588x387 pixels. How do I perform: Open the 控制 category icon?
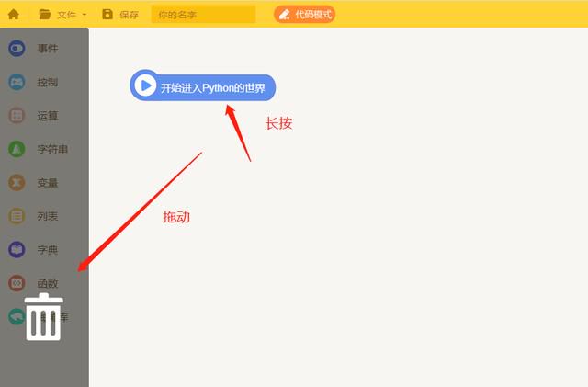click(x=17, y=82)
